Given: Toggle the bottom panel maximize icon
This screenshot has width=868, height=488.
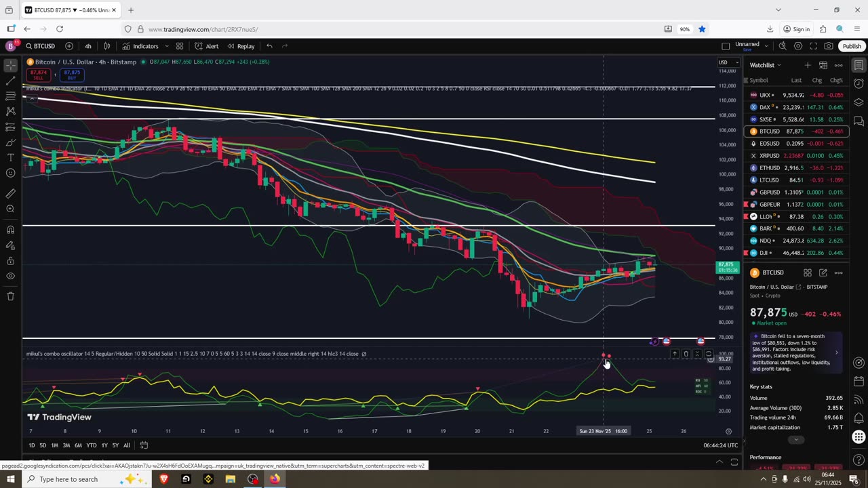Looking at the screenshot, I should pyautogui.click(x=734, y=462).
